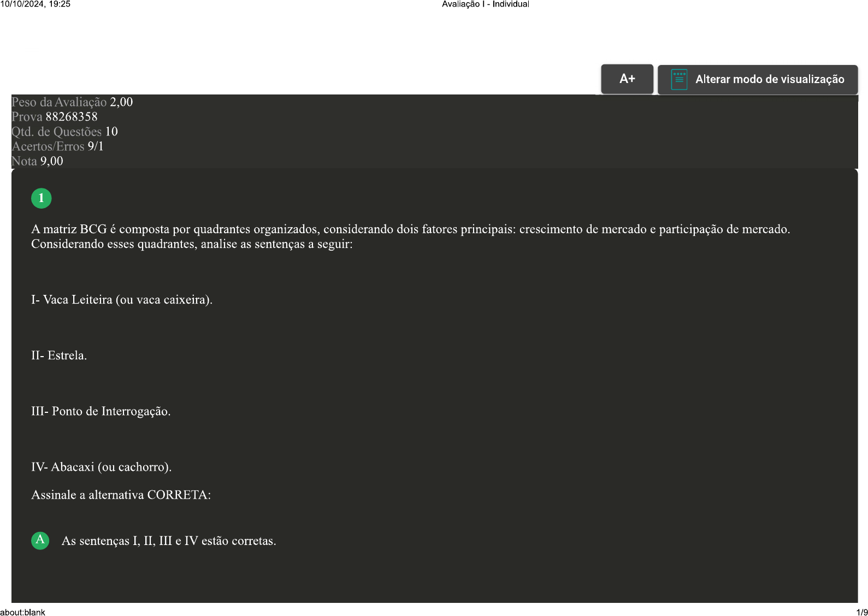Click the BCG matrix question paragraph
This screenshot has height=616, width=868.
(x=410, y=236)
